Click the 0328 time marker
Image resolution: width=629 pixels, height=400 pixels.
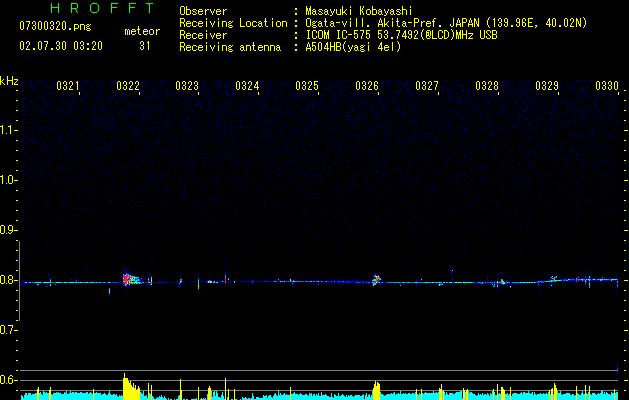487,86
